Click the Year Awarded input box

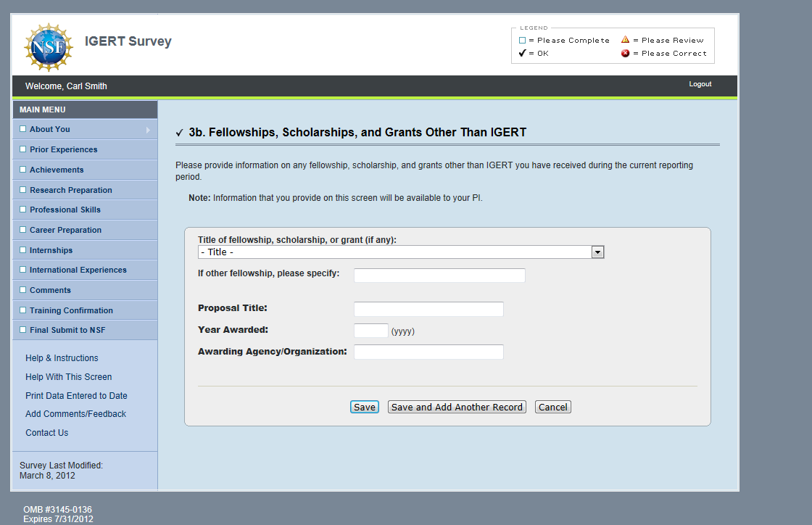(x=370, y=331)
